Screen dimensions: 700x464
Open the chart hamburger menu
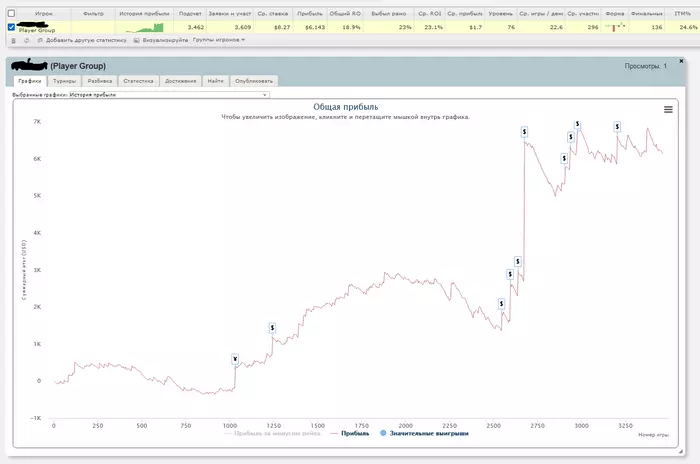pos(668,109)
